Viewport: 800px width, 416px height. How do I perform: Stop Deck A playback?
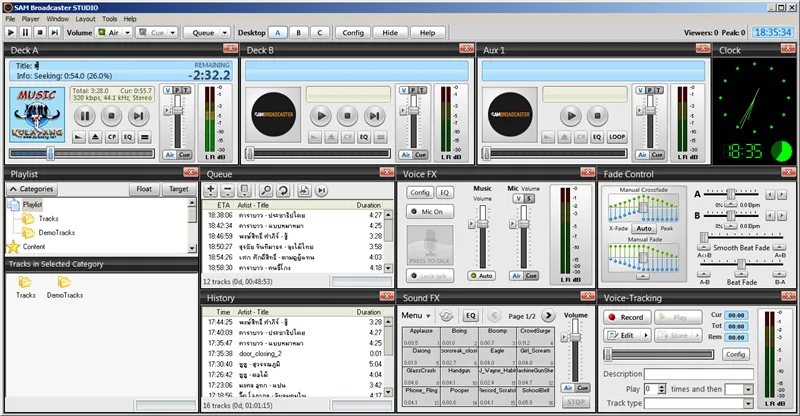(x=111, y=116)
